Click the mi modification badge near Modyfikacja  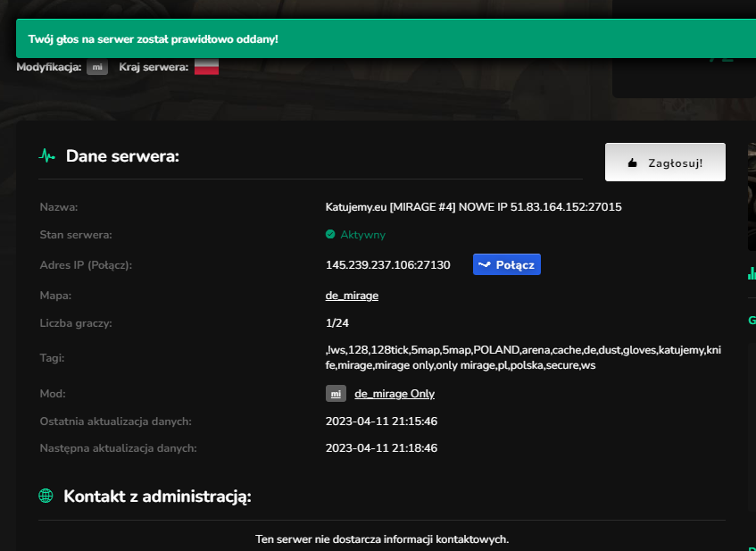point(97,67)
